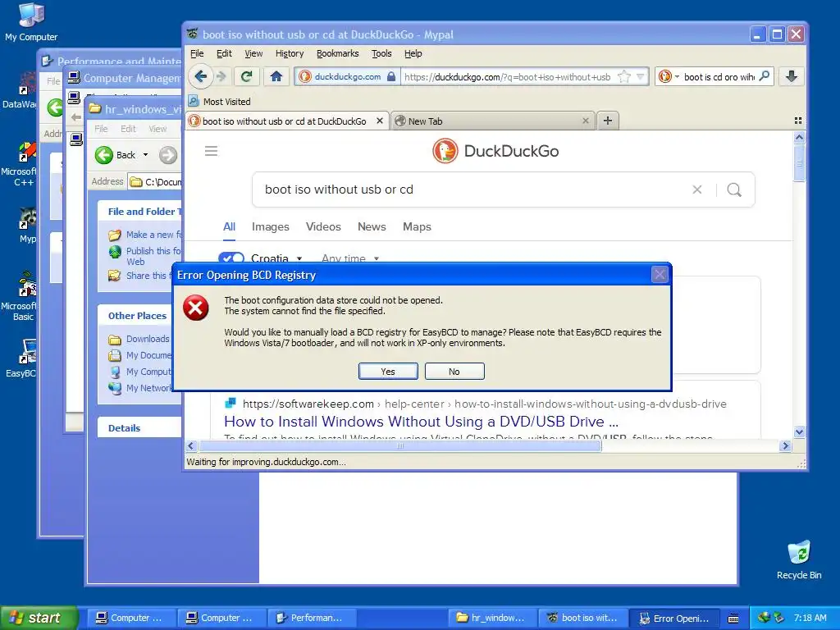The width and height of the screenshot is (840, 630).
Task: Click the horizontal scrollbar thumb in browser
Action: pyautogui.click(x=399, y=445)
